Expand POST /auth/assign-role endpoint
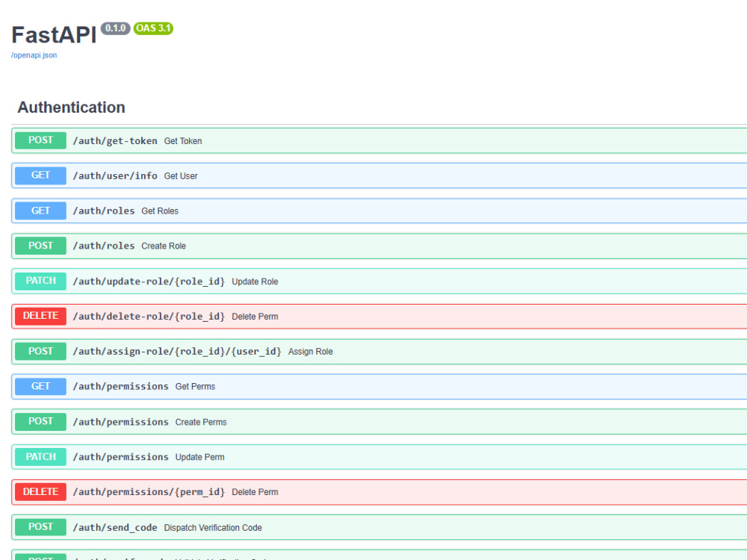 pyautogui.click(x=379, y=352)
